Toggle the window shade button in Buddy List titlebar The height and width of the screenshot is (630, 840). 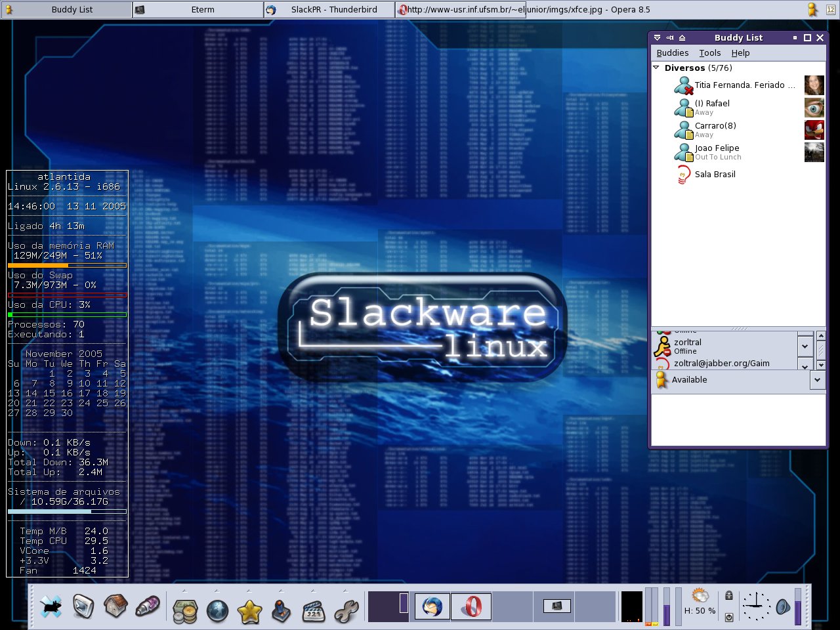point(682,38)
